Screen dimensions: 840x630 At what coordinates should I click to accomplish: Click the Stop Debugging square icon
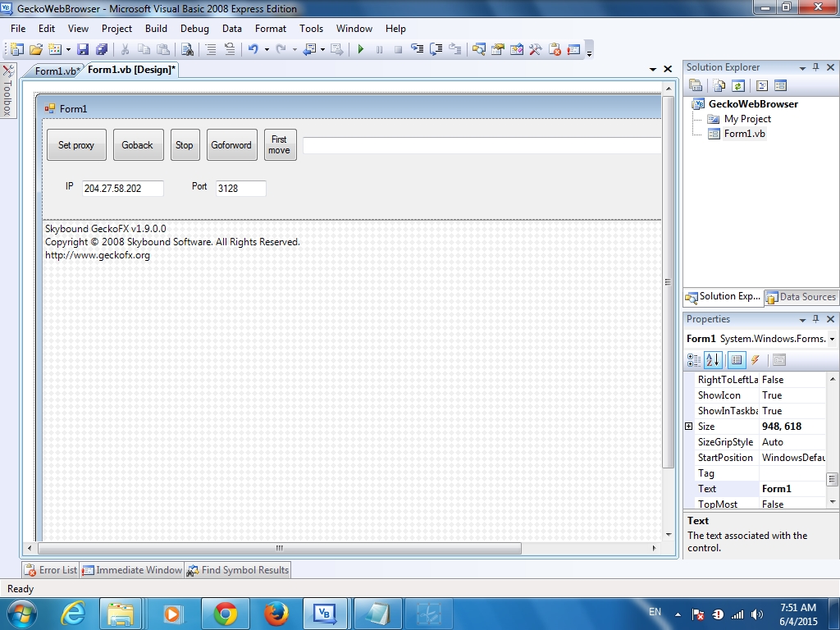click(398, 49)
